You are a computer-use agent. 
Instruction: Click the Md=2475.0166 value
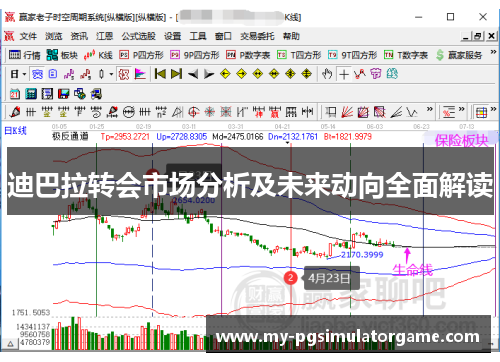238,136
